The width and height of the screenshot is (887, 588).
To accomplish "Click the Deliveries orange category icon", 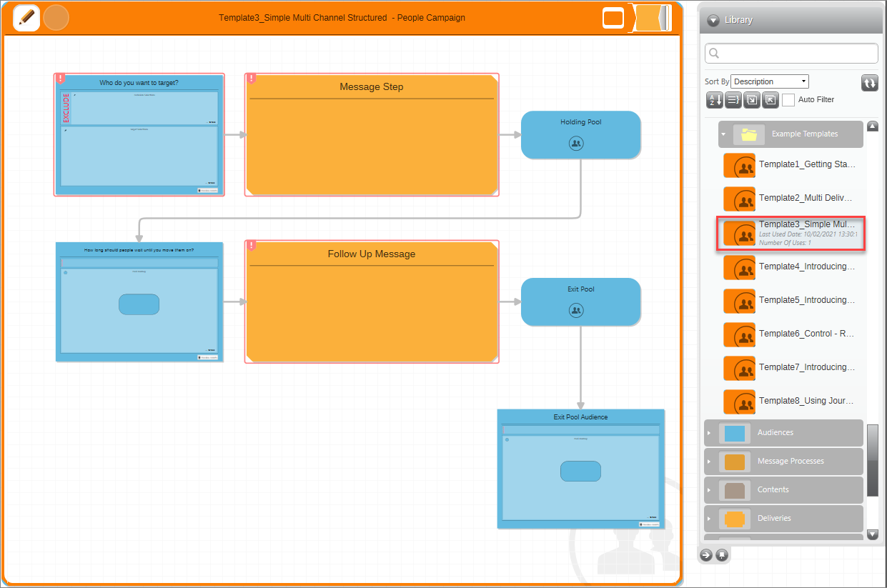I will coord(735,519).
